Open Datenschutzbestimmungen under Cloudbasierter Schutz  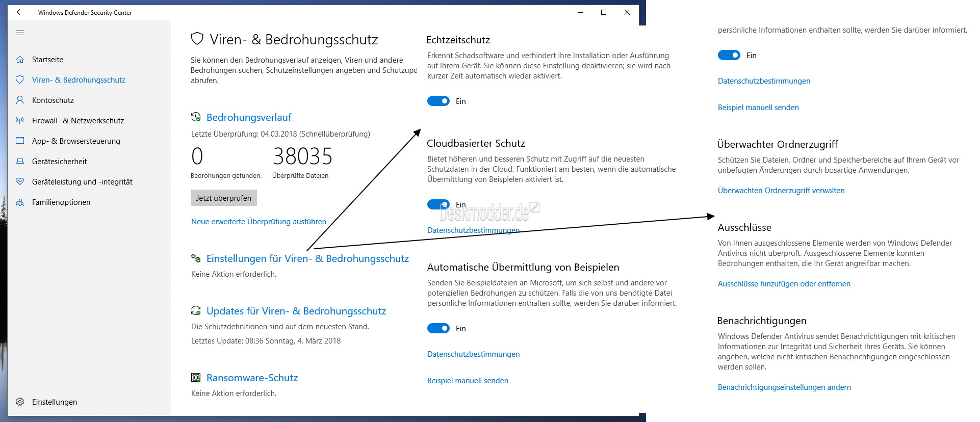coord(473,230)
